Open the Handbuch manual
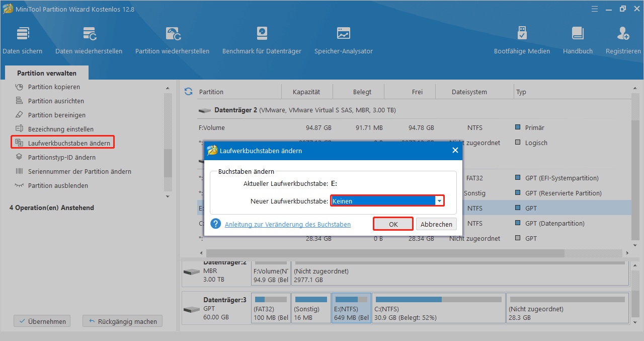This screenshot has height=341, width=644. coord(578,40)
